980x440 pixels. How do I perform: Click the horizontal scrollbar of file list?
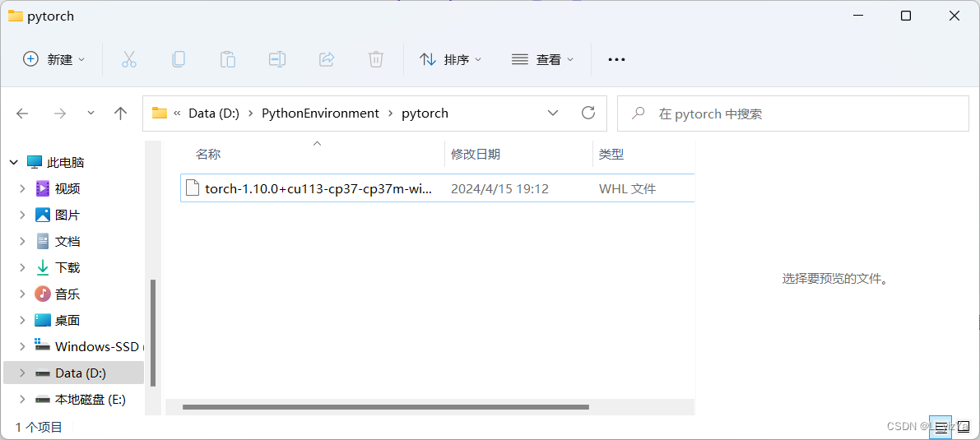click(x=386, y=407)
